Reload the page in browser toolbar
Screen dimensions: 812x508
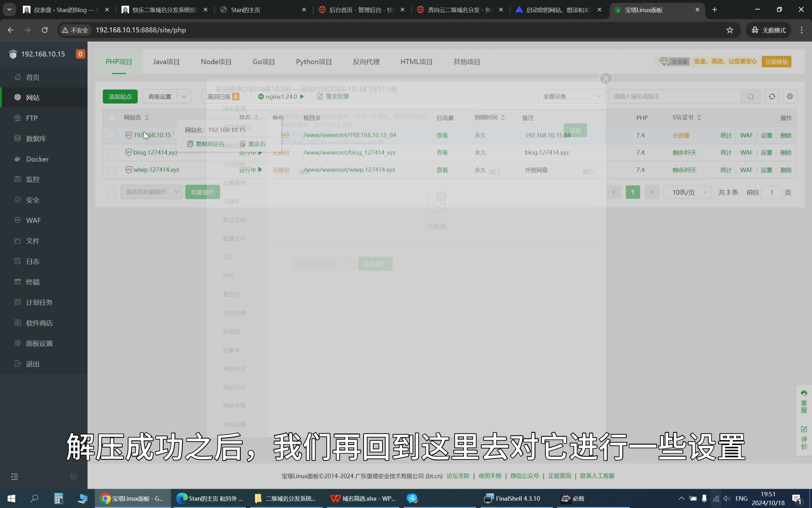tap(45, 30)
